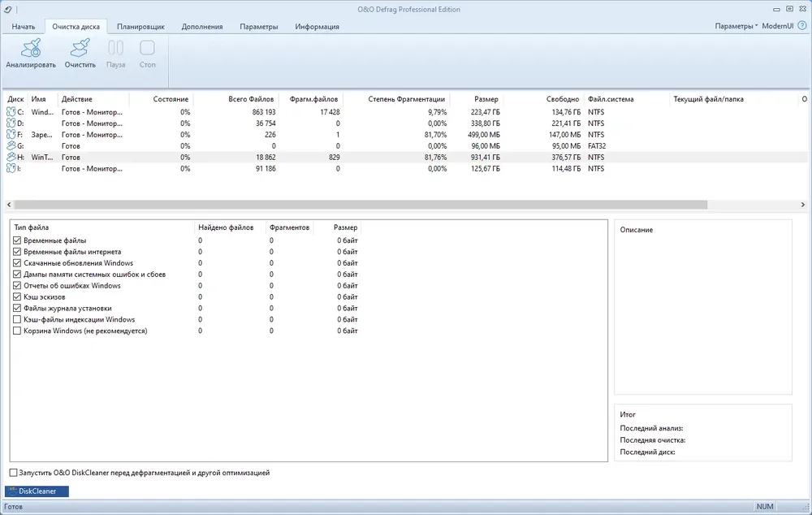The height and width of the screenshot is (515, 812).
Task: Click the quick access icon in title bar
Action: (x=8, y=9)
